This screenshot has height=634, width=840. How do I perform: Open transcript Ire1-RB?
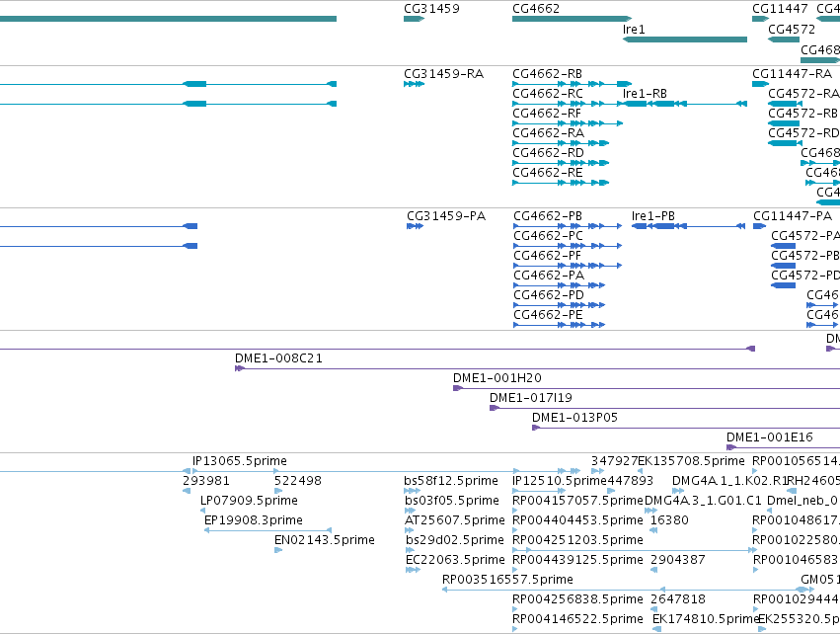pos(645,94)
